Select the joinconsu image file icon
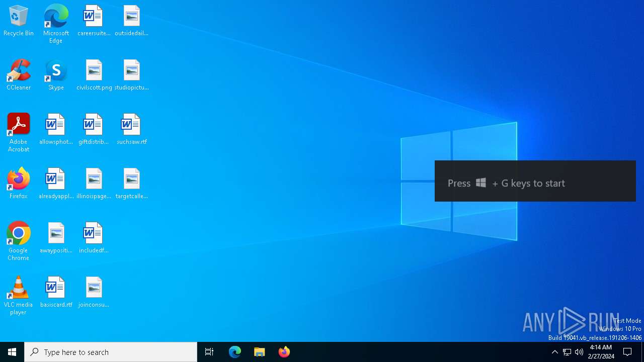The image size is (644, 362). pos(94,293)
